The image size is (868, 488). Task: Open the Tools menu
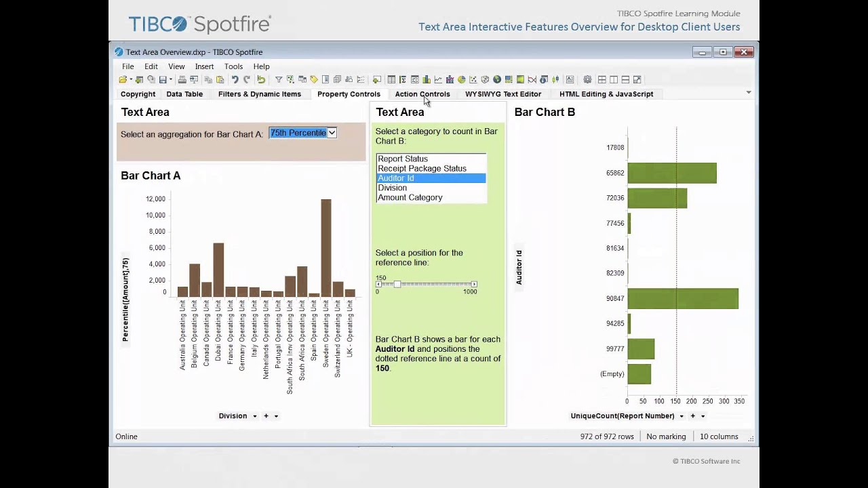(233, 66)
